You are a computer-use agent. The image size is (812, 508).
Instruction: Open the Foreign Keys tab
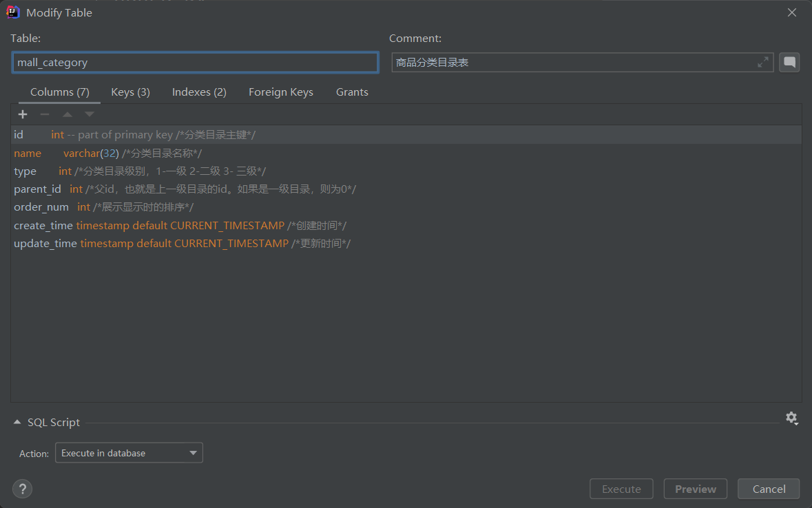(281, 92)
